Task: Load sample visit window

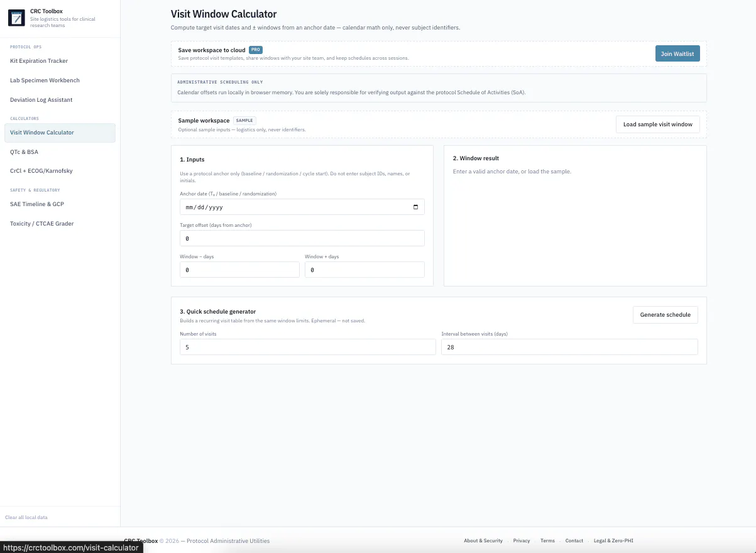Action: 657,124
